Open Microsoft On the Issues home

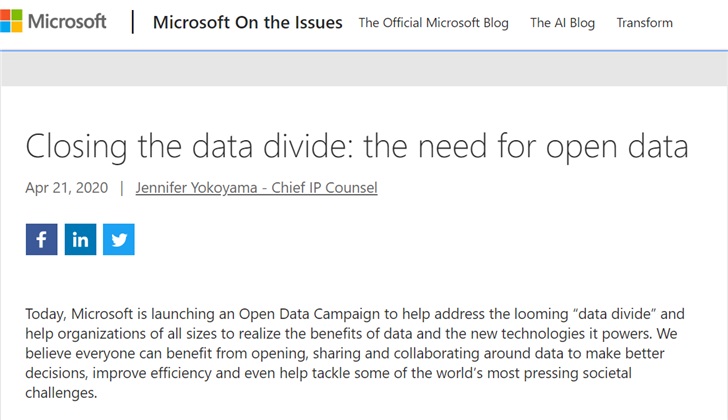(x=247, y=22)
